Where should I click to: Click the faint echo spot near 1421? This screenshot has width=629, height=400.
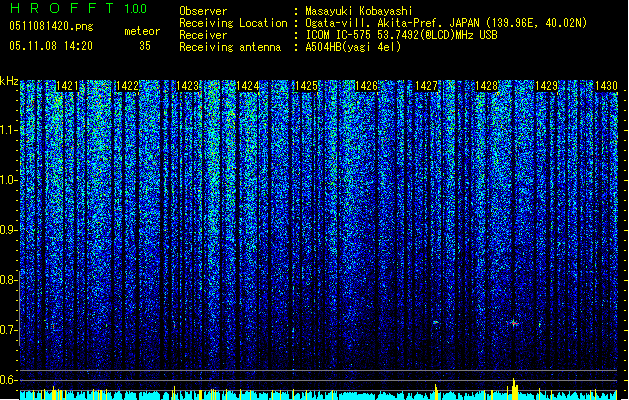[x=53, y=326]
